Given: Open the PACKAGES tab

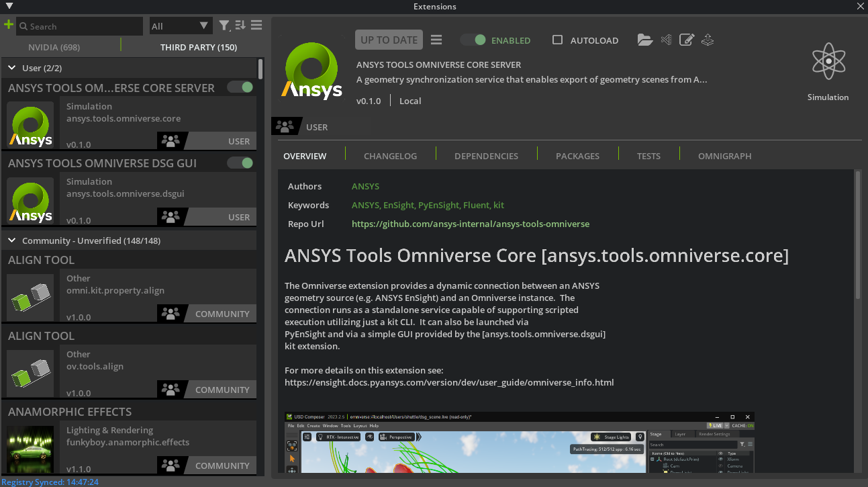Looking at the screenshot, I should (x=577, y=156).
